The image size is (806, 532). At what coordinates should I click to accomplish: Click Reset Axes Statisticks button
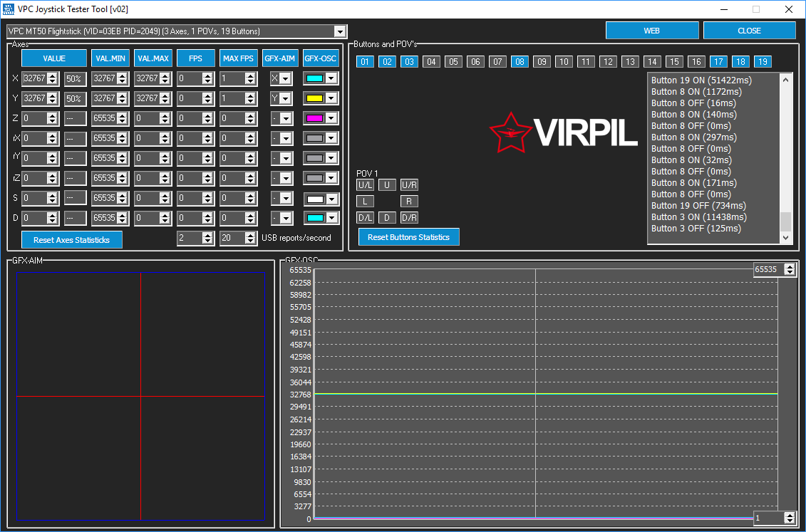(71, 240)
